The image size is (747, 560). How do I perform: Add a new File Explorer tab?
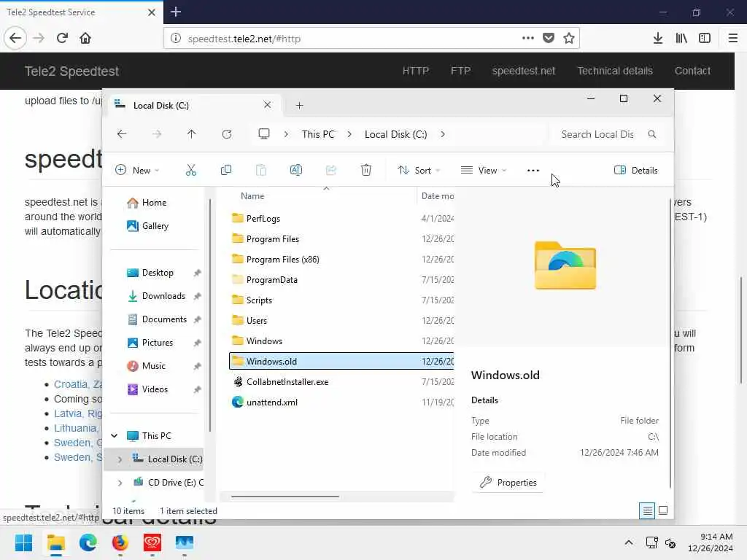pyautogui.click(x=299, y=105)
